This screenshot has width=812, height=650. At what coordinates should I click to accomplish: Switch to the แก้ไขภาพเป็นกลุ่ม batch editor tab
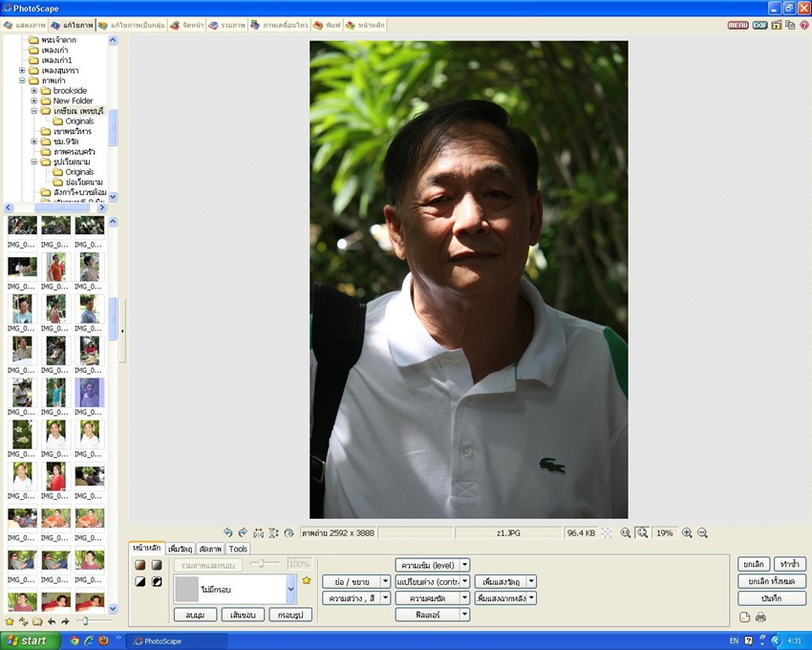132,25
